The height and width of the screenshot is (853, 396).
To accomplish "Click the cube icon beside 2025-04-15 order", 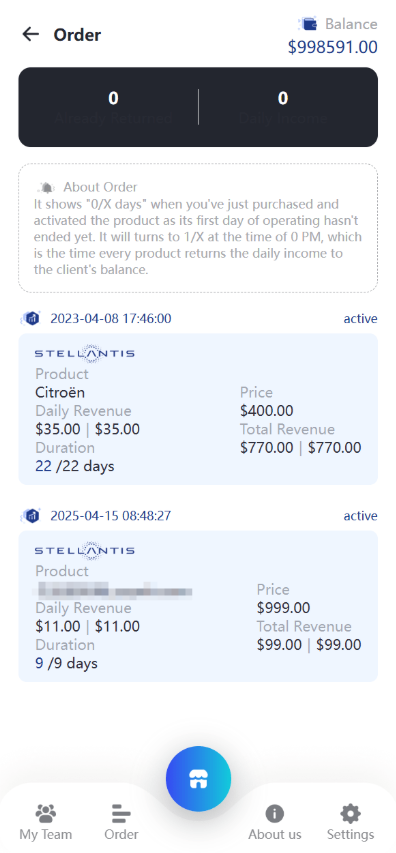I will [32, 515].
